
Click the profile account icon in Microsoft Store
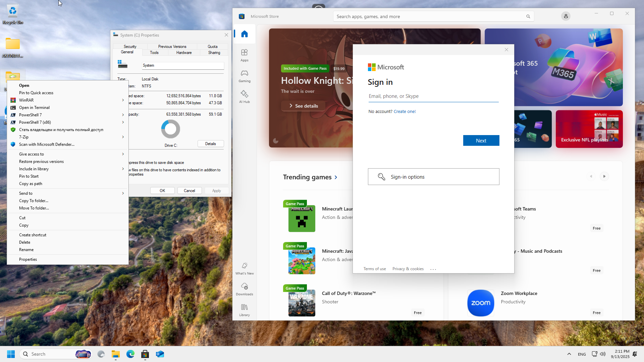(566, 16)
